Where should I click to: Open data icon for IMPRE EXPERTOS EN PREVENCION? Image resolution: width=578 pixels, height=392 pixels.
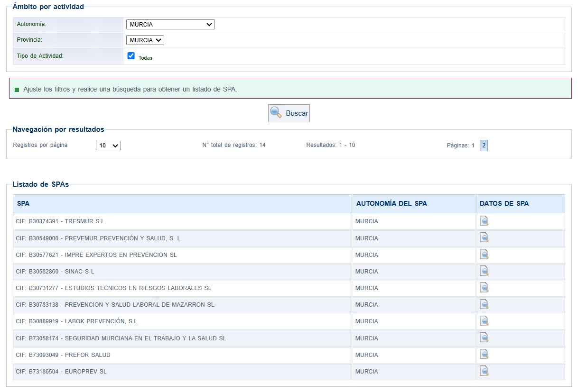(484, 255)
